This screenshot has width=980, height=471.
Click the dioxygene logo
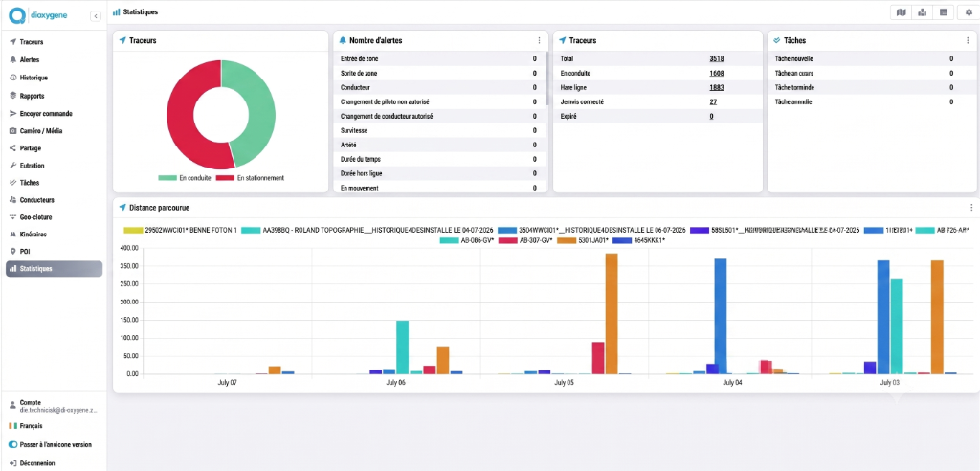pyautogui.click(x=38, y=15)
